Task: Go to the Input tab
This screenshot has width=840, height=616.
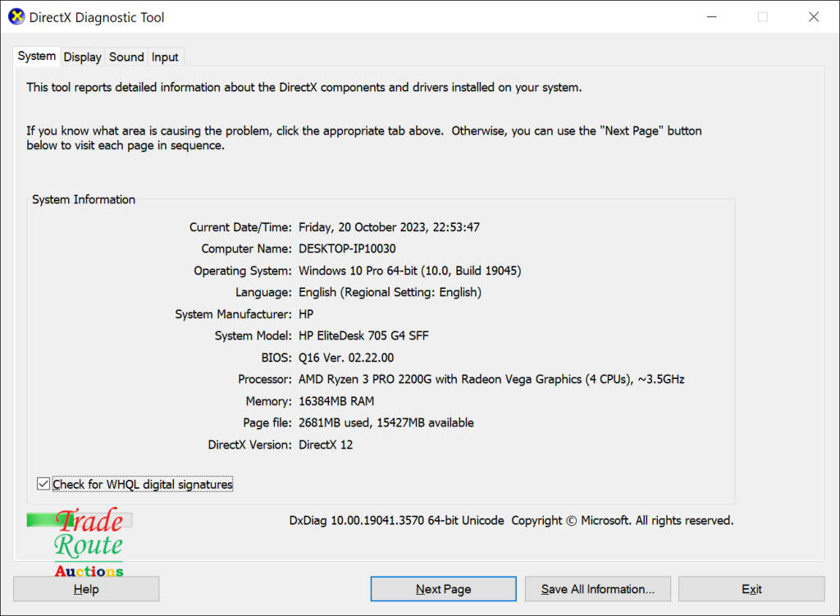Action: point(165,57)
